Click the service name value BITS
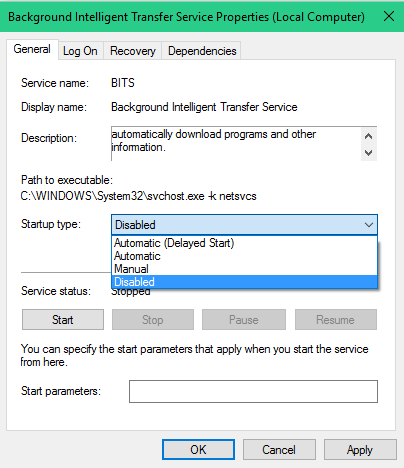 click(x=123, y=83)
